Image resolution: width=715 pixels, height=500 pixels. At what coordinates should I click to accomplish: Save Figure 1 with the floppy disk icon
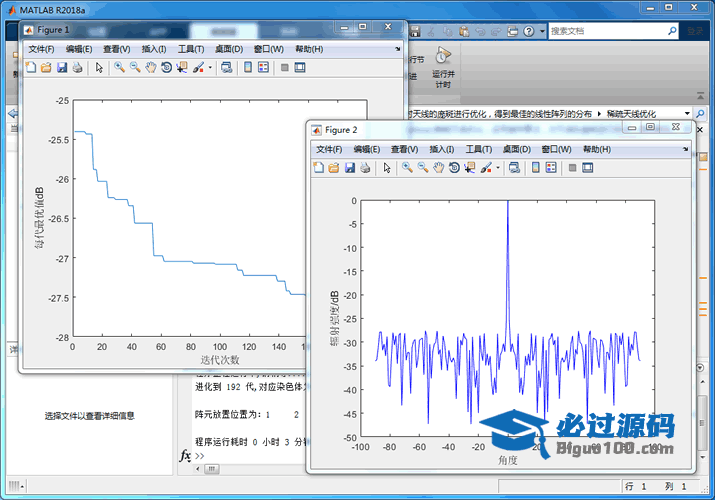pos(62,67)
